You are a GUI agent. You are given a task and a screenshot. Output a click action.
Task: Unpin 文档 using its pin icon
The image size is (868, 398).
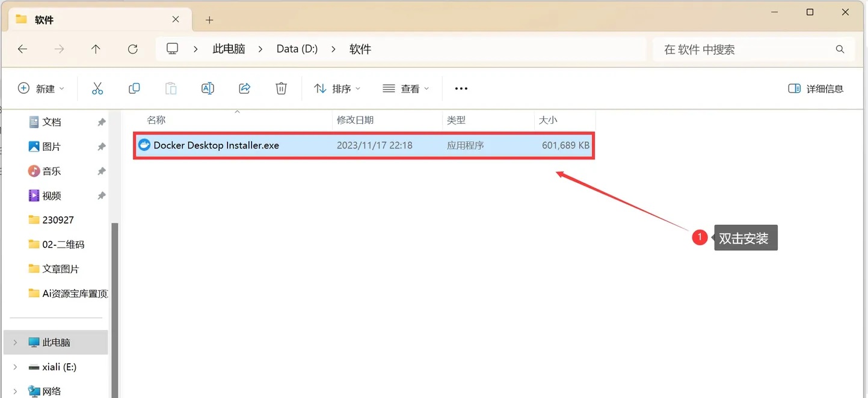click(x=101, y=122)
